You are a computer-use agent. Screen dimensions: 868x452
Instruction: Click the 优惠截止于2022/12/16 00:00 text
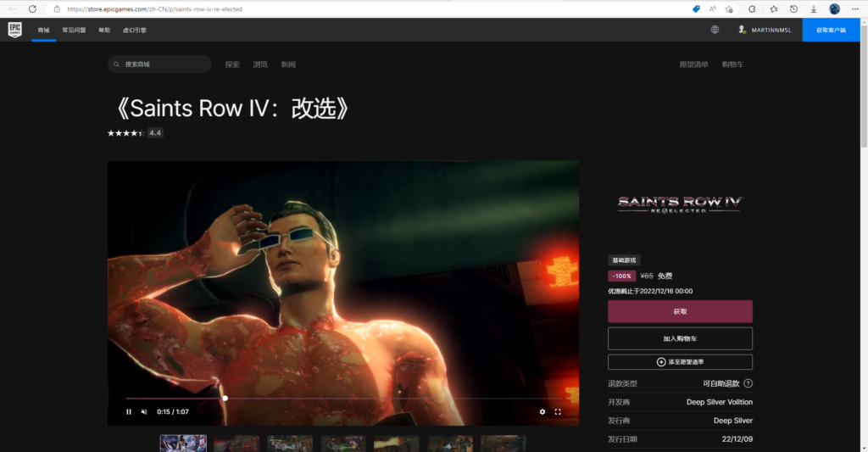[x=650, y=291]
